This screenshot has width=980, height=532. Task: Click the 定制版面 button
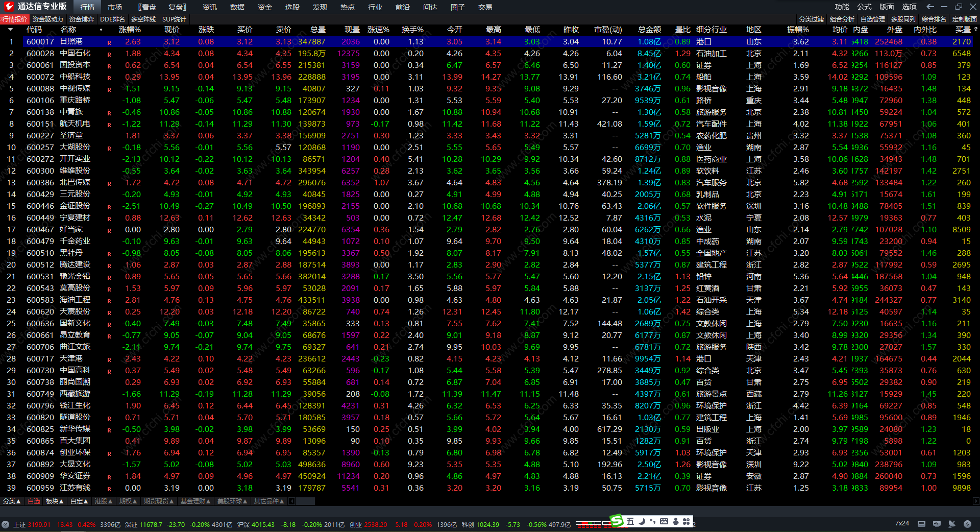(x=965, y=19)
